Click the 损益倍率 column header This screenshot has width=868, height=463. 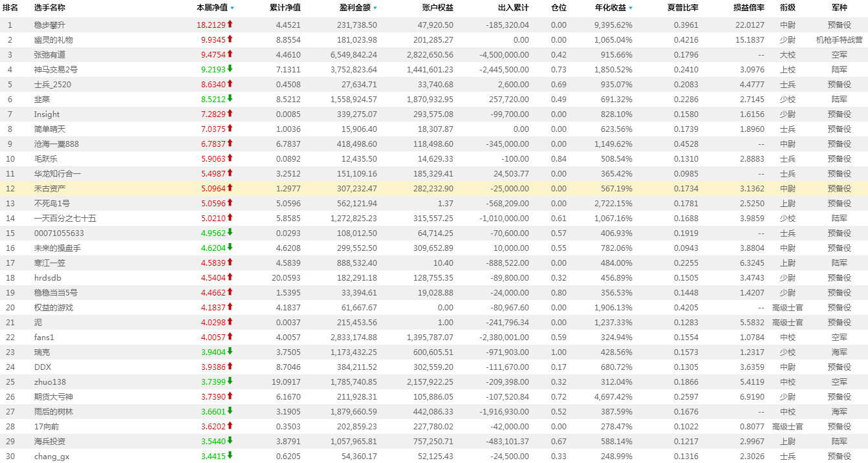pos(749,8)
